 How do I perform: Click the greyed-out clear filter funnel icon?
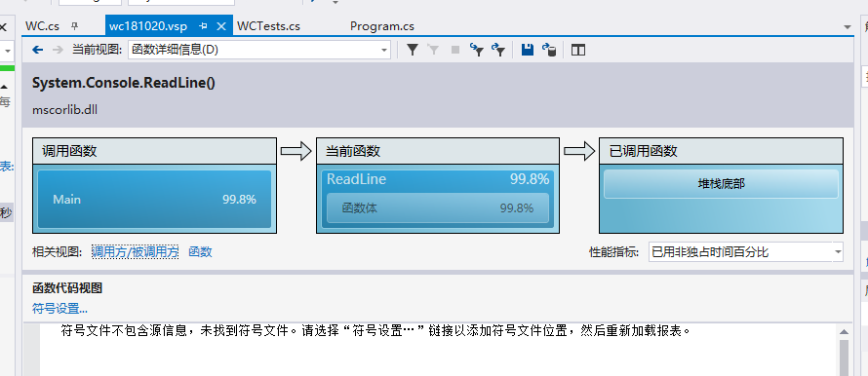[x=433, y=50]
